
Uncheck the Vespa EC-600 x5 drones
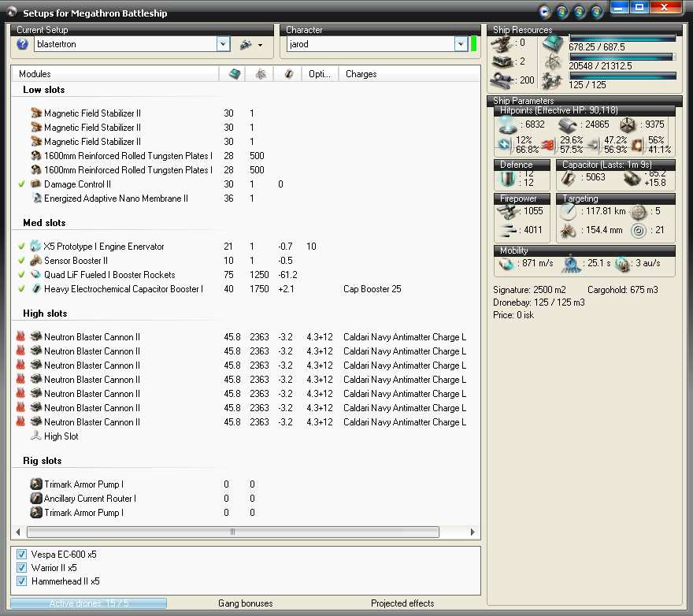coord(21,554)
